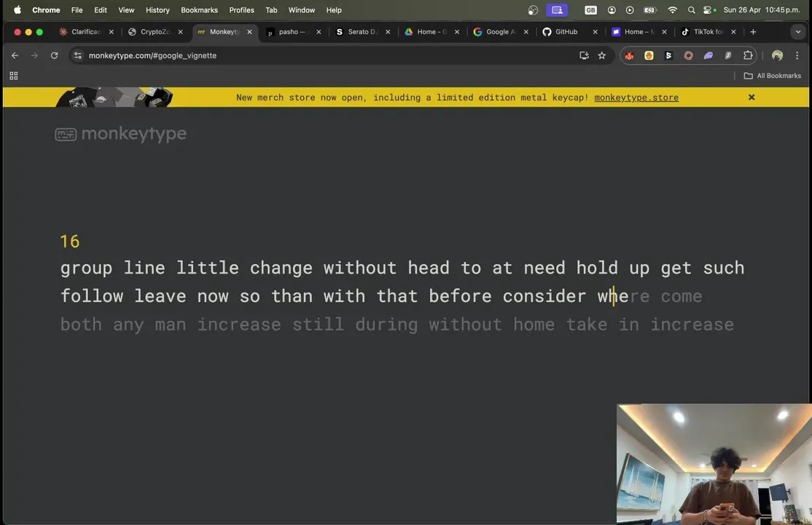
Task: Click the yellow extension icon
Action: click(649, 55)
